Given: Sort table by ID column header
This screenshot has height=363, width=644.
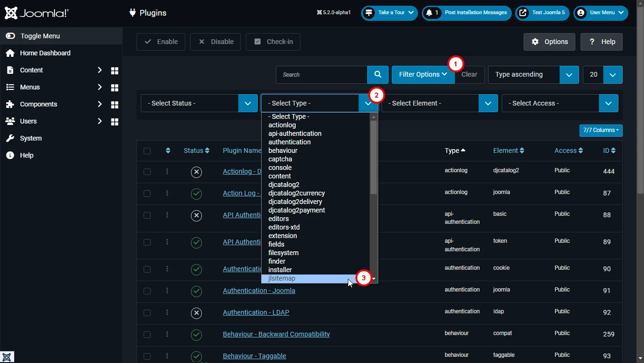Looking at the screenshot, I should 609,151.
